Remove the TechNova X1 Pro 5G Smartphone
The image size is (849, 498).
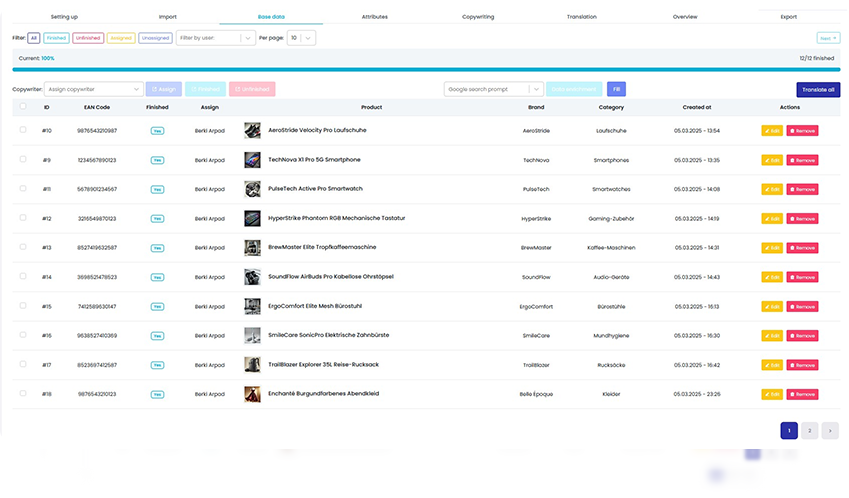click(x=802, y=160)
